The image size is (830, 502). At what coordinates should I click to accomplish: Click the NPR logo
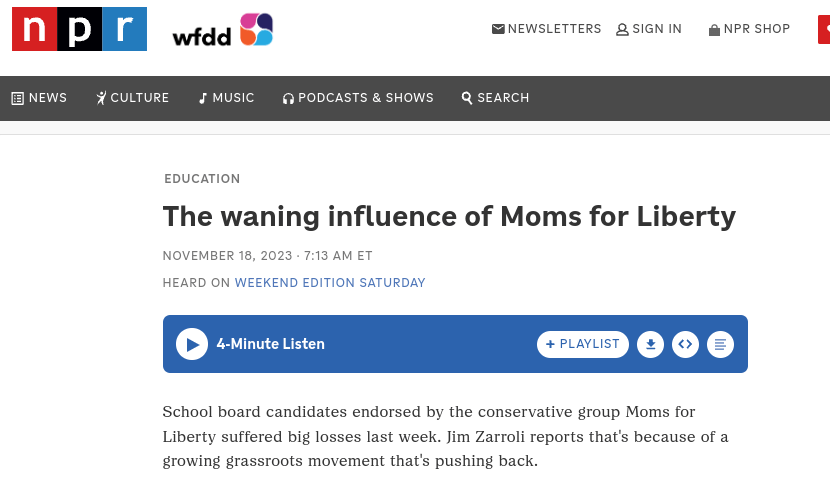[79, 29]
